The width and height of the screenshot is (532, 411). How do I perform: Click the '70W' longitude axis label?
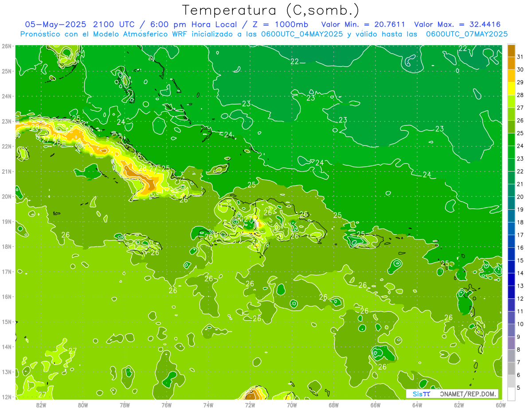pos(292,405)
